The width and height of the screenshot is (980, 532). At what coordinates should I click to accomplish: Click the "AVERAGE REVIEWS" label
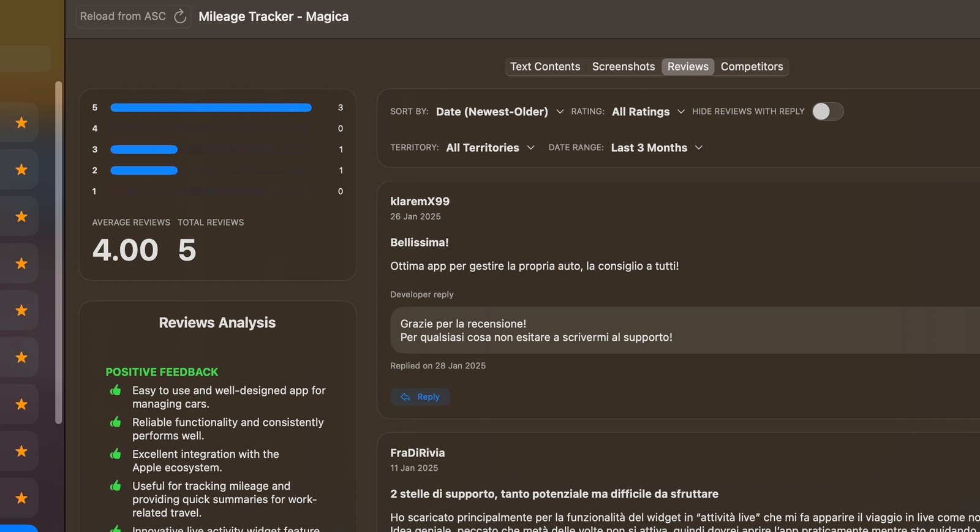[131, 222]
